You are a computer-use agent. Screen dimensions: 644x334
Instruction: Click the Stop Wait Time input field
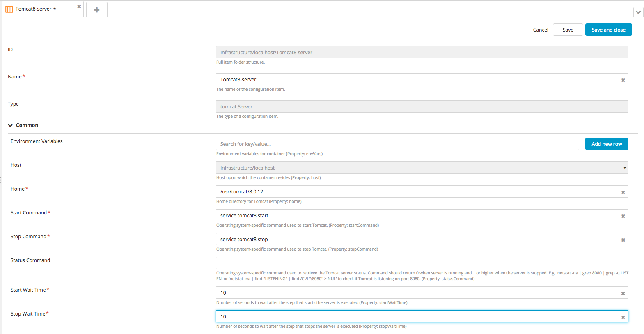(x=422, y=316)
